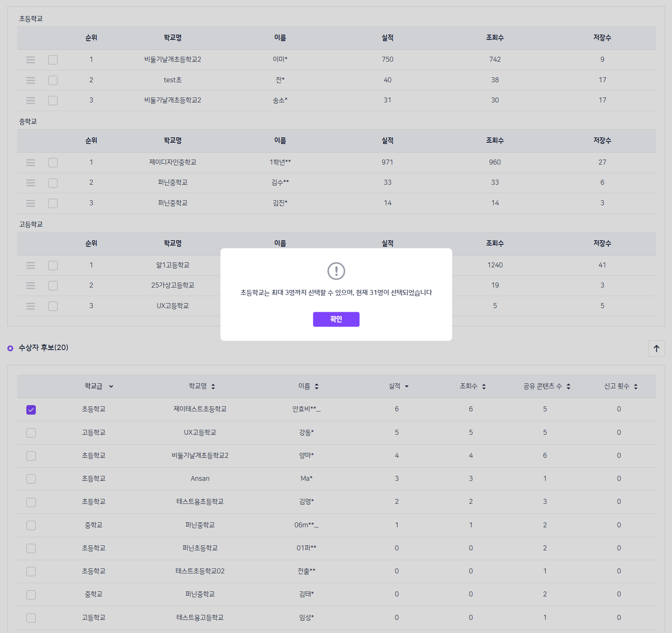Sort candidates by 공유 콘텐츠 수 column
This screenshot has width=672, height=633.
tap(568, 386)
